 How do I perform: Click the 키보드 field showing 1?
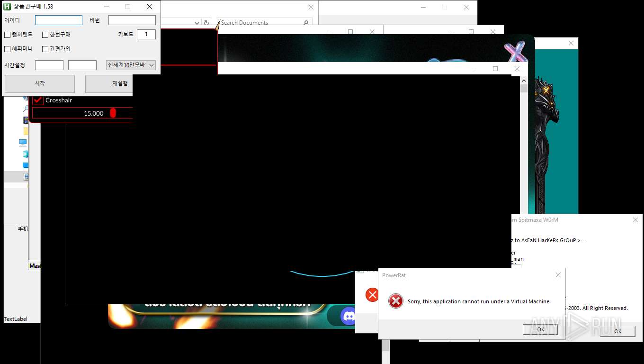(x=146, y=34)
